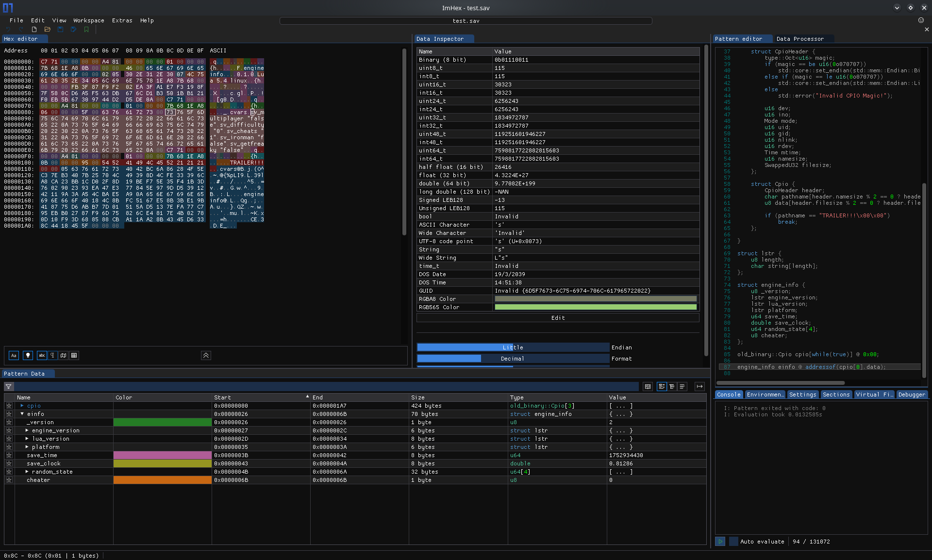This screenshot has height=560, width=932.
Task: Open the Workspace menu
Action: [x=89, y=20]
